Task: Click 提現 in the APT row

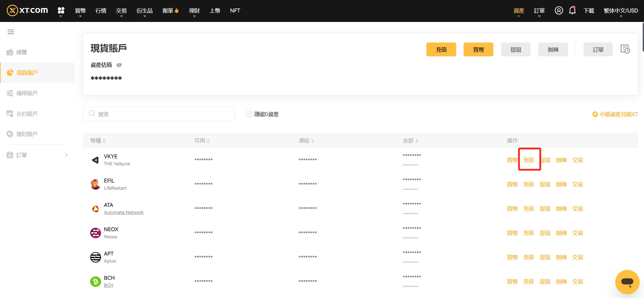Action: [545, 257]
